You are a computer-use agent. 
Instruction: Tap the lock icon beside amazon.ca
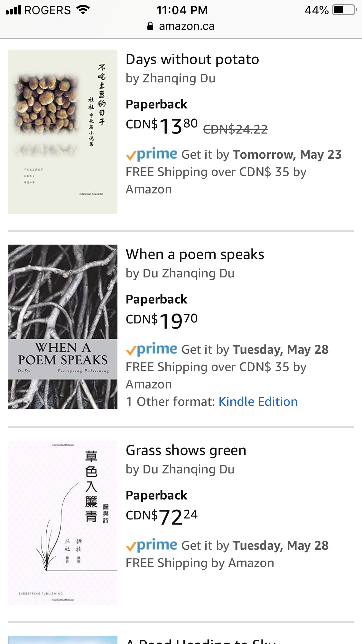(x=150, y=26)
